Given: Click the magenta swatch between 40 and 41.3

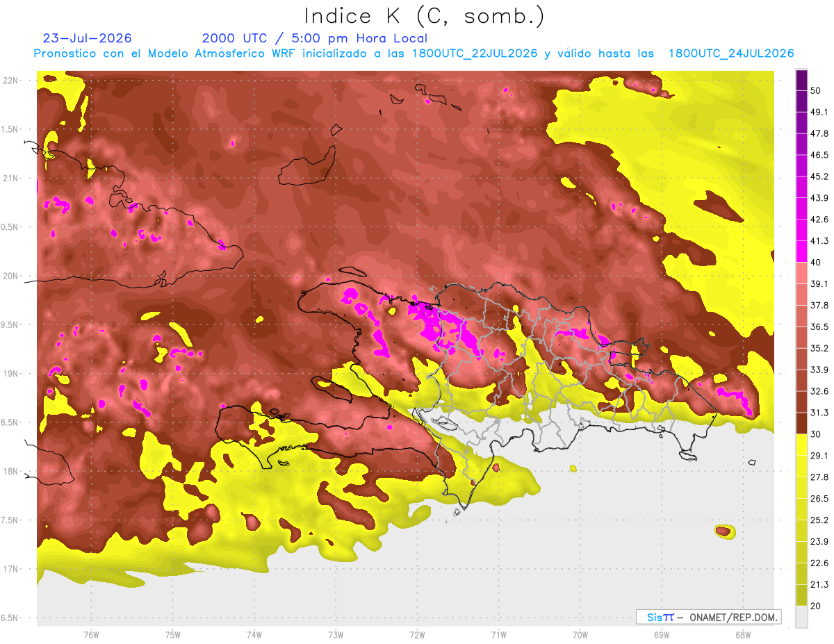Looking at the screenshot, I should coord(802,251).
